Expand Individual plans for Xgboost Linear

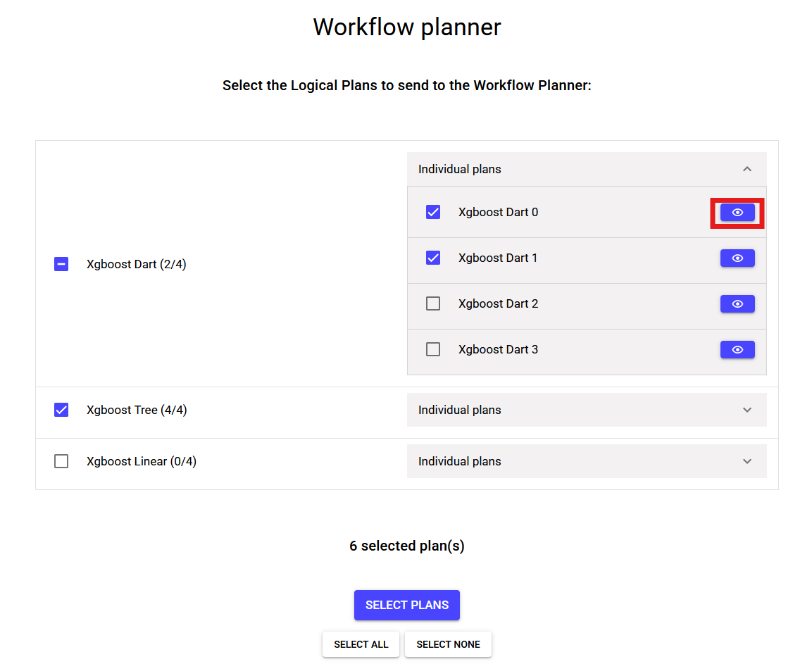(747, 460)
